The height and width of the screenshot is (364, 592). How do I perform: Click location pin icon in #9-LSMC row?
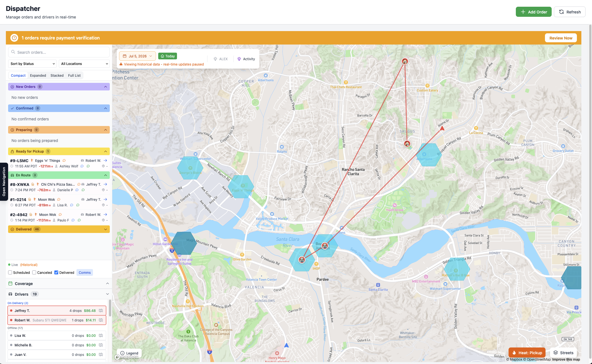[103, 166]
